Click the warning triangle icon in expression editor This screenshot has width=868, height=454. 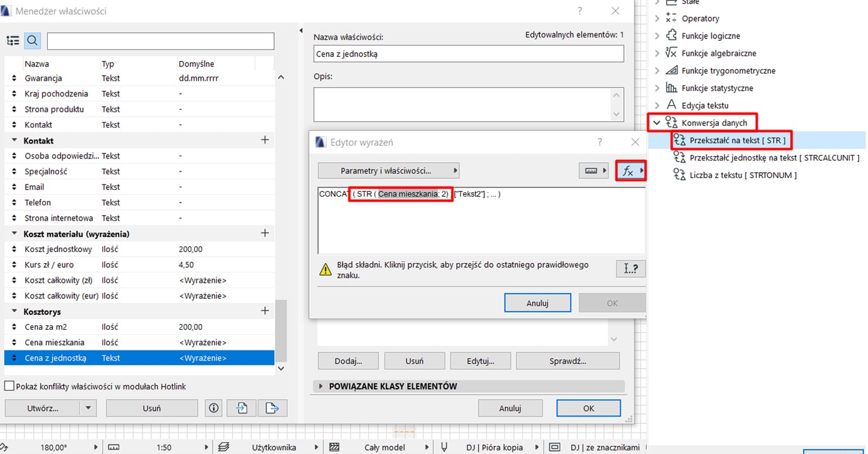(x=325, y=269)
